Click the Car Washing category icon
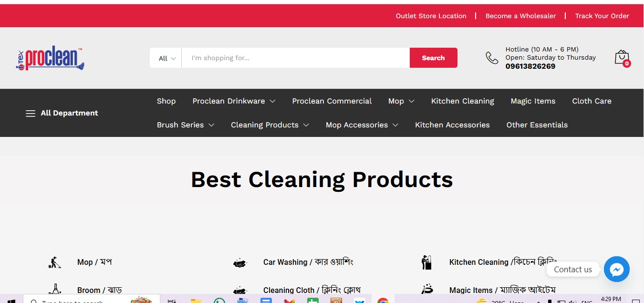The width and height of the screenshot is (644, 303). click(x=240, y=262)
